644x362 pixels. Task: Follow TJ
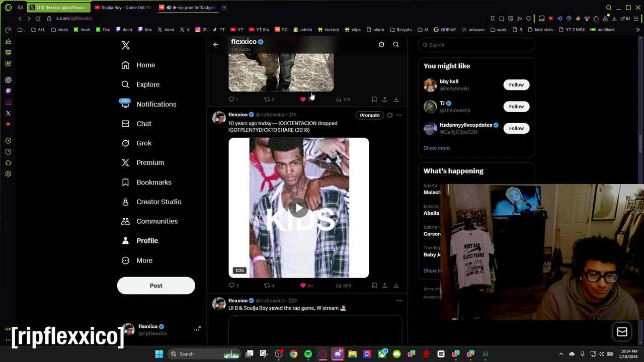(516, 106)
